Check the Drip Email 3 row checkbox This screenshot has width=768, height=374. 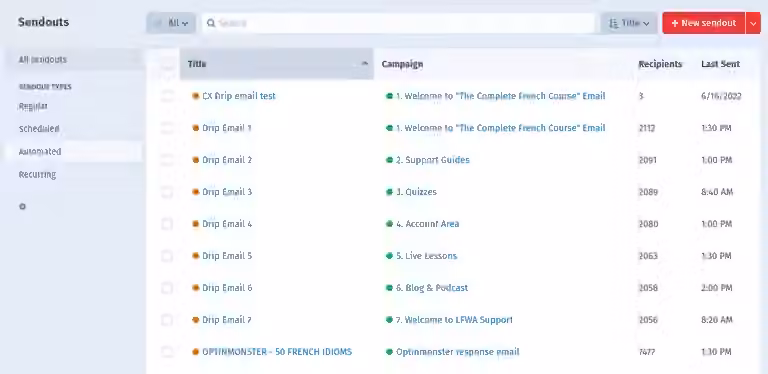coord(167,192)
